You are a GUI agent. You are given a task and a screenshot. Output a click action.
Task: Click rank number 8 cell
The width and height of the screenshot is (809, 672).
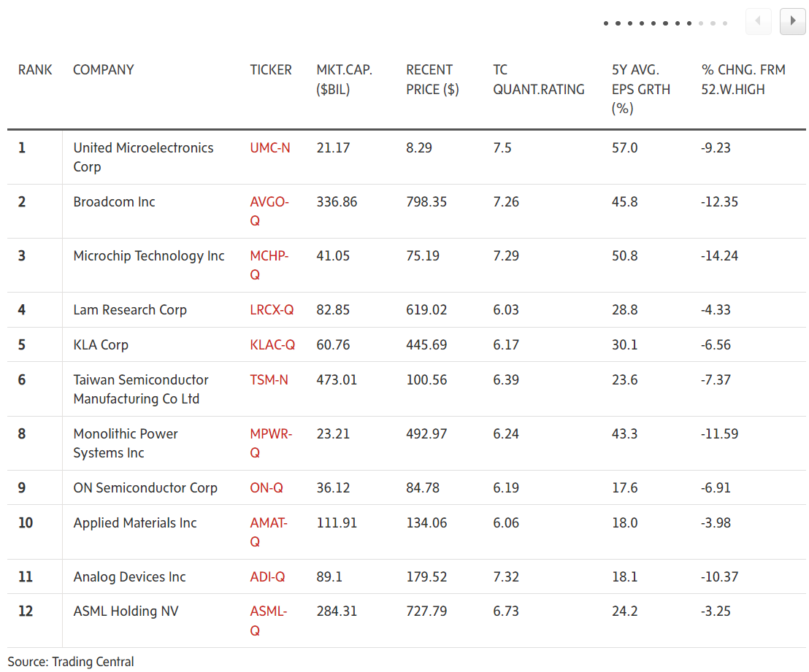tap(22, 433)
